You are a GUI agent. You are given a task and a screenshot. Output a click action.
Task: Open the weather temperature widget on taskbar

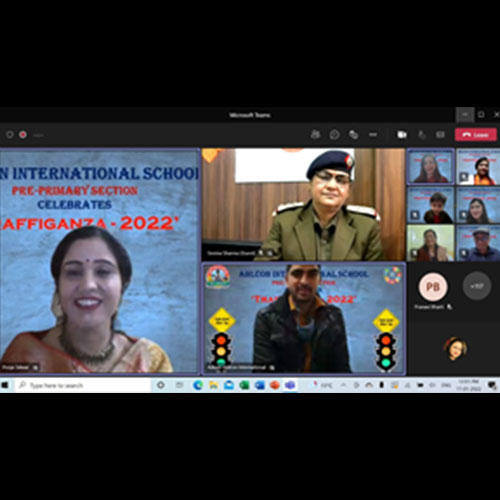tap(323, 385)
